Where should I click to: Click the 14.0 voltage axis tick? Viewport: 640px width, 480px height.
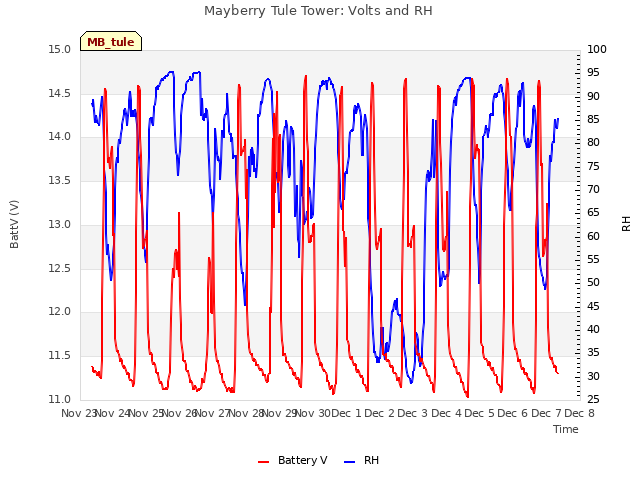coord(60,137)
